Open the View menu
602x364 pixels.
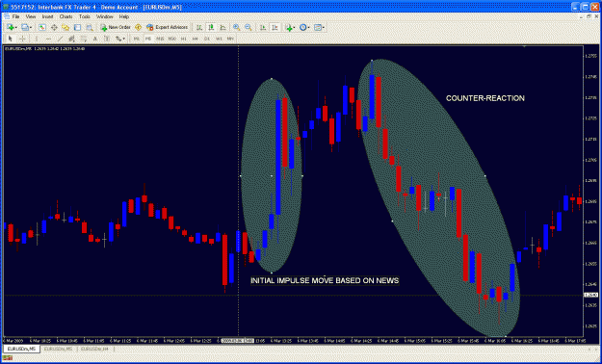pos(31,17)
